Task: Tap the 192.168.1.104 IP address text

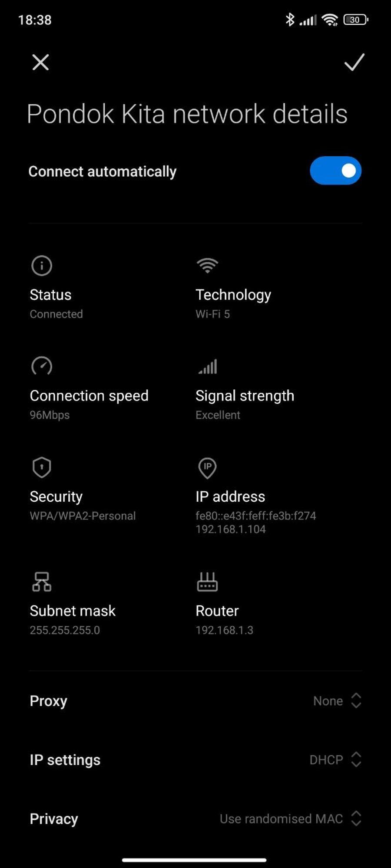Action: point(230,529)
